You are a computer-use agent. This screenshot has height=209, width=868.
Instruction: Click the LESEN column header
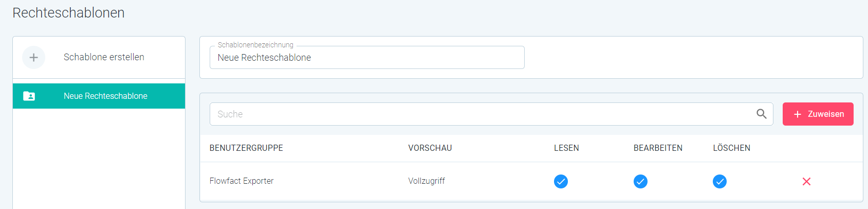566,148
